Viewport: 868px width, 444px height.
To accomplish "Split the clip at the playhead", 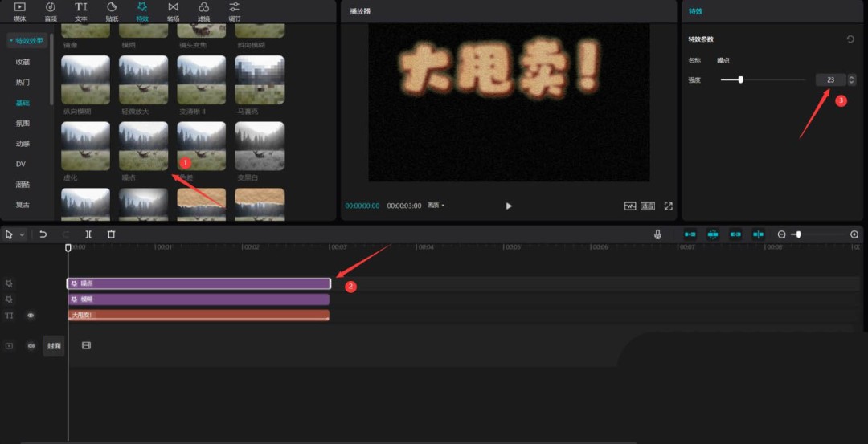I will pos(88,234).
